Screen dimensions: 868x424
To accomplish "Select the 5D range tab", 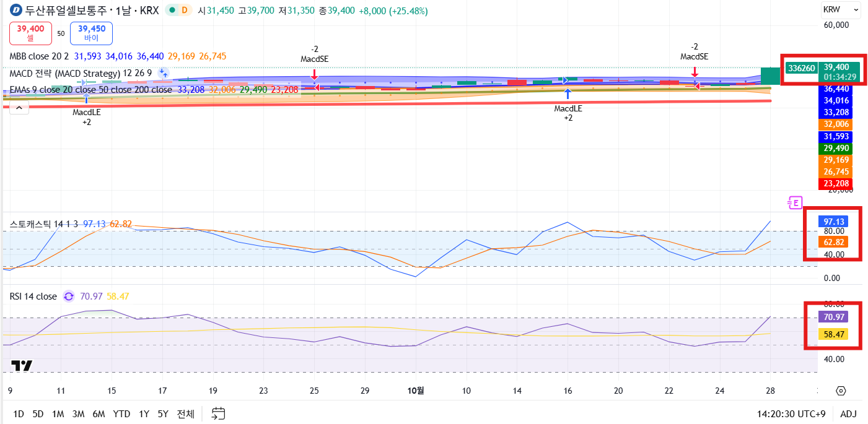I will pos(38,414).
